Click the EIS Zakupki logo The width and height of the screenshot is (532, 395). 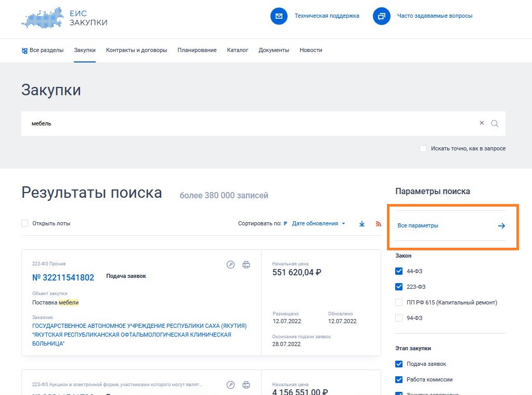pos(64,18)
